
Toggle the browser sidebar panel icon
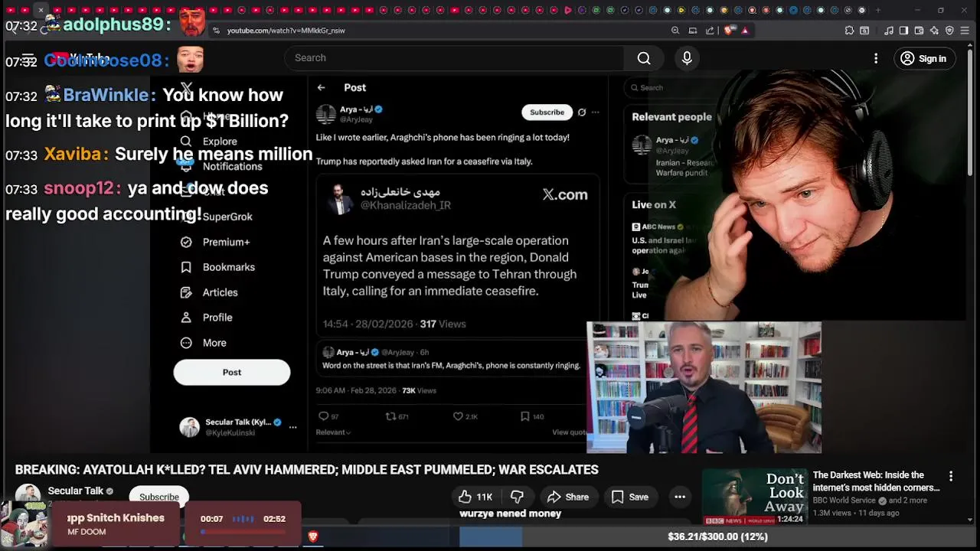(903, 31)
